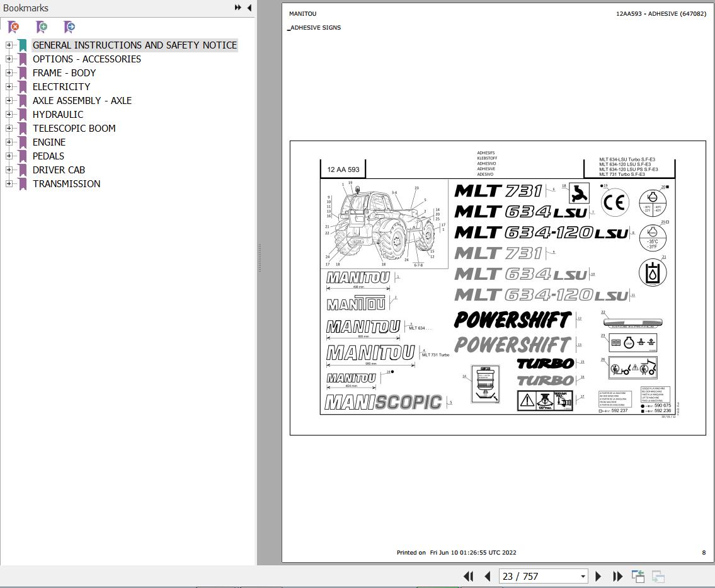Click the 12 AA 593 drawing label
Image resolution: width=715 pixels, height=588 pixels.
[x=343, y=170]
